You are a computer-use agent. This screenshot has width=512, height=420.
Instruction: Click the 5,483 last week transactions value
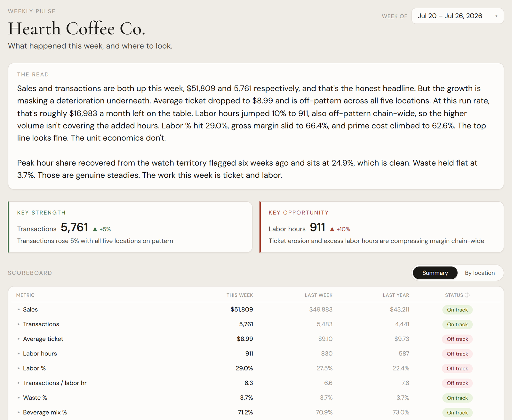click(x=324, y=324)
